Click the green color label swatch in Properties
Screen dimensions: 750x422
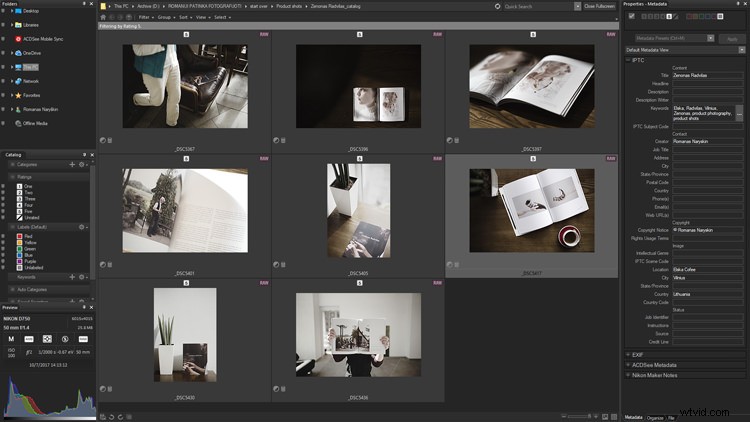(701, 16)
